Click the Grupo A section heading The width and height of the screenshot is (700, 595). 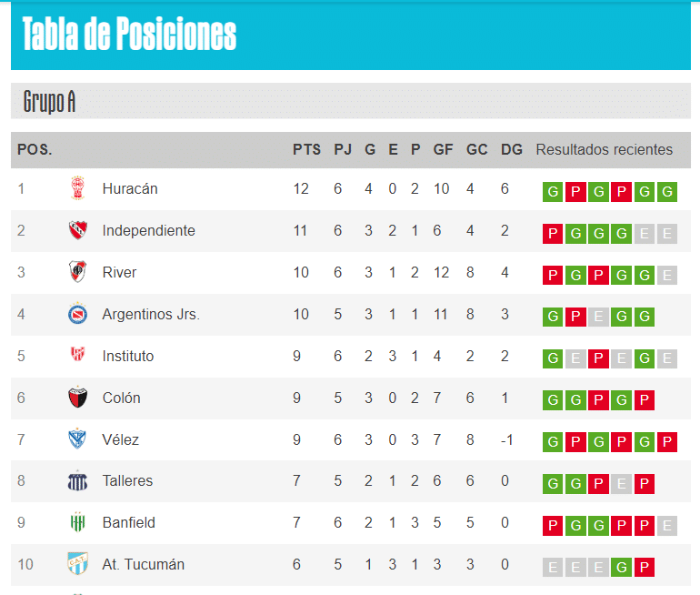tap(49, 101)
